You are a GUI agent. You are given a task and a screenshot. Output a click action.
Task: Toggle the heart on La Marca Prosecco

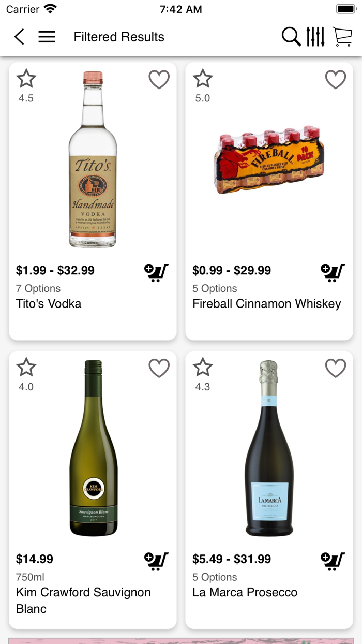coord(336,368)
